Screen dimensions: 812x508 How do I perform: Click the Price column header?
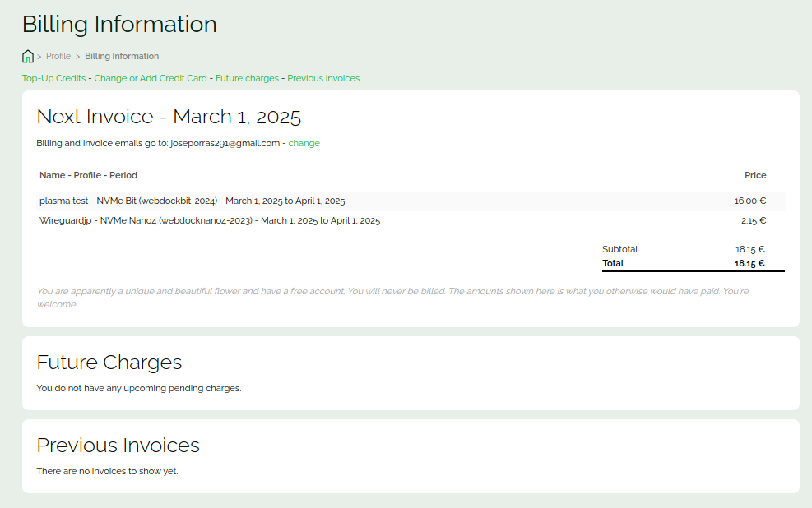pyautogui.click(x=754, y=175)
